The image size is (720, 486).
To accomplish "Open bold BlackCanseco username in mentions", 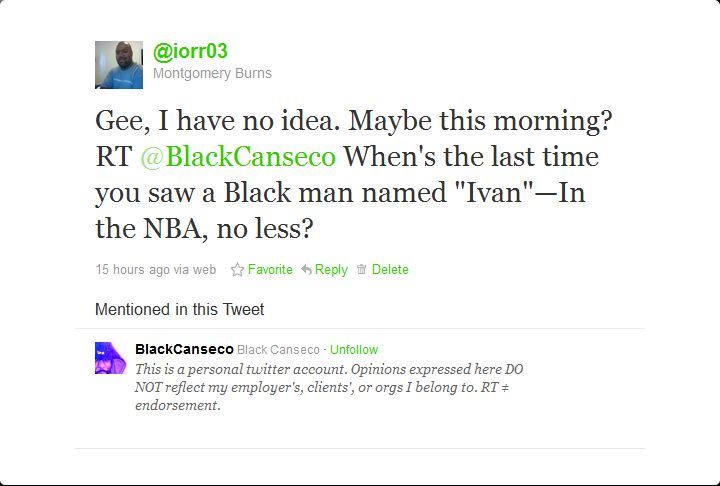I will tap(184, 350).
